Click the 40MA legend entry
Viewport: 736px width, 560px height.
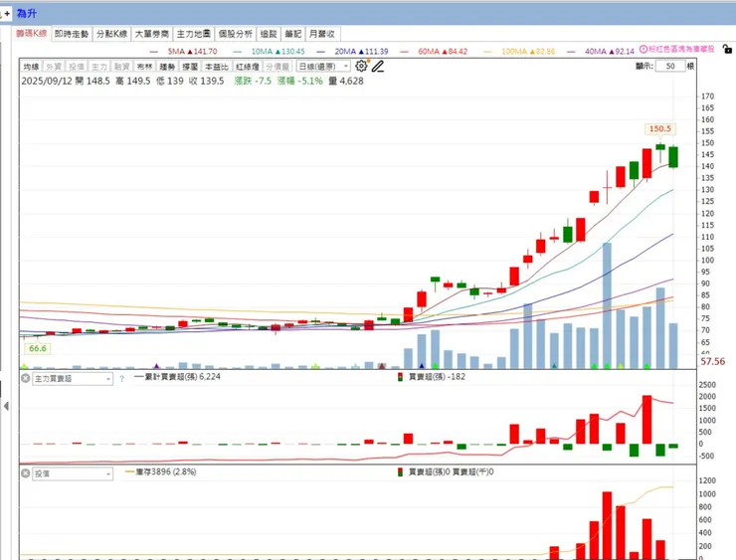[601, 51]
